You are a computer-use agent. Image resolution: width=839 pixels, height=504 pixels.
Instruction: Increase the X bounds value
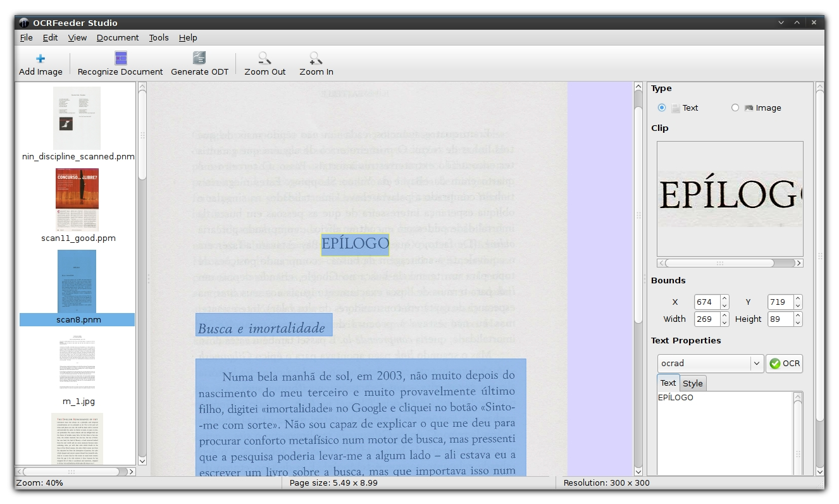click(724, 298)
